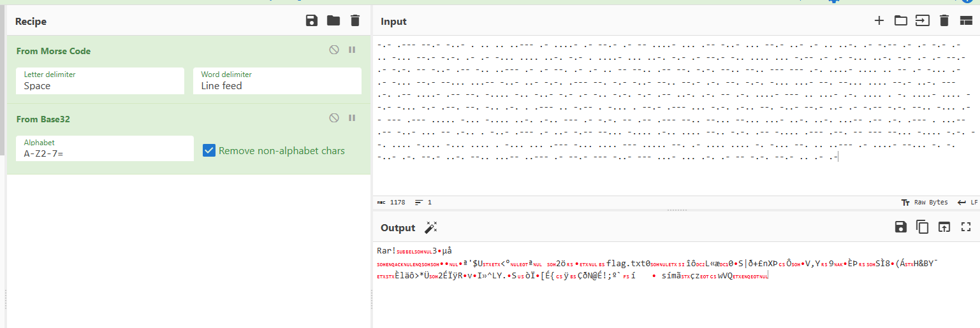Replace input with output icon
Screen dimensions: 980x328
click(944, 227)
